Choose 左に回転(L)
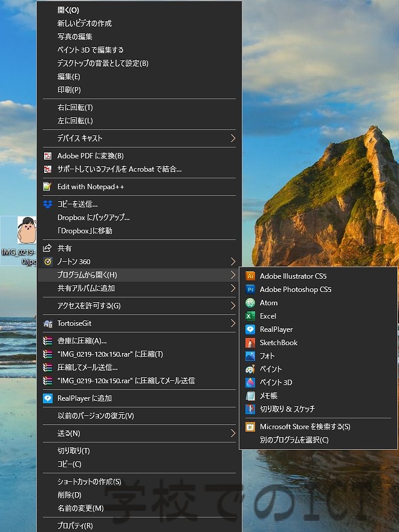Screen dimensions: 399x532 click(139, 121)
